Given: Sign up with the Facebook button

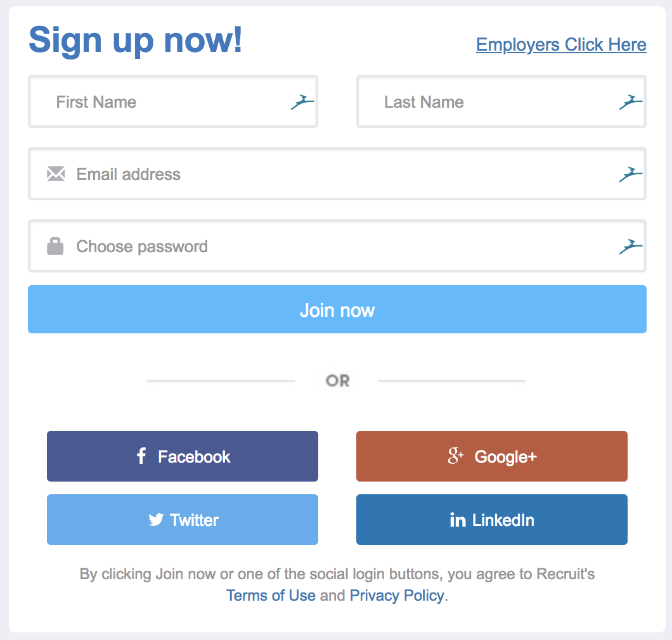Looking at the screenshot, I should (182, 456).
